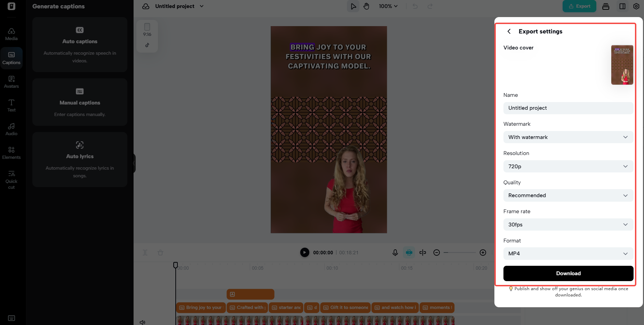Mute the audio track in the timeline
This screenshot has width=644, height=325.
point(142,322)
